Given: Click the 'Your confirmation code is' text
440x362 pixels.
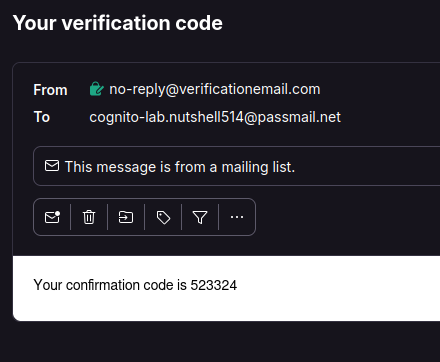Looking at the screenshot, I should tap(110, 285).
